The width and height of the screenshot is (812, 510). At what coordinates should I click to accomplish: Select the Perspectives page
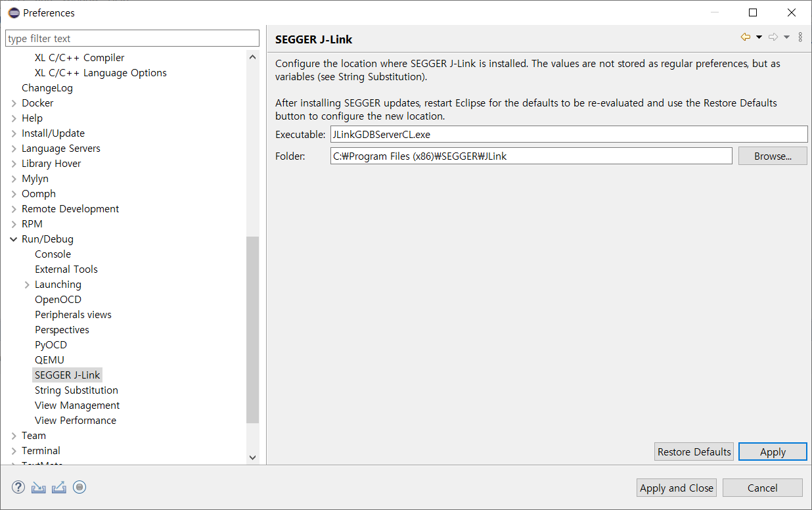tap(62, 330)
